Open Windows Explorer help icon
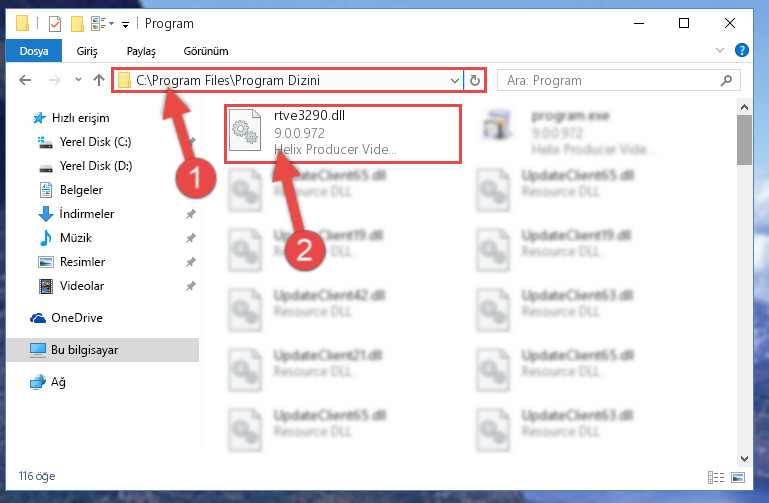This screenshot has height=503, width=769. [x=742, y=50]
